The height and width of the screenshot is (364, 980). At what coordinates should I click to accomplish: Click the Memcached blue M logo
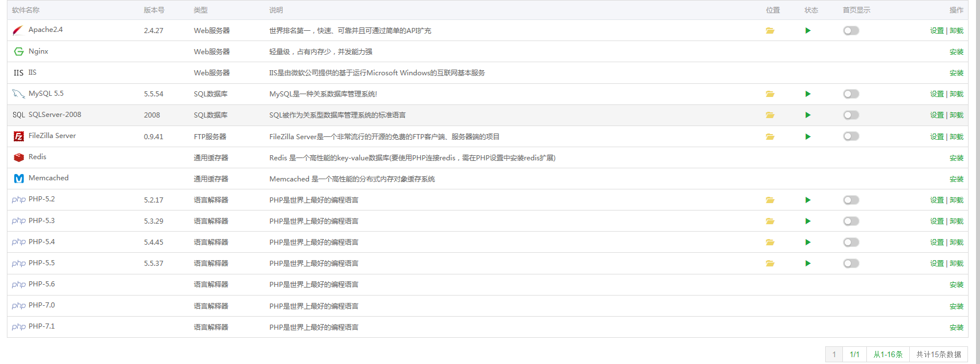(19, 179)
